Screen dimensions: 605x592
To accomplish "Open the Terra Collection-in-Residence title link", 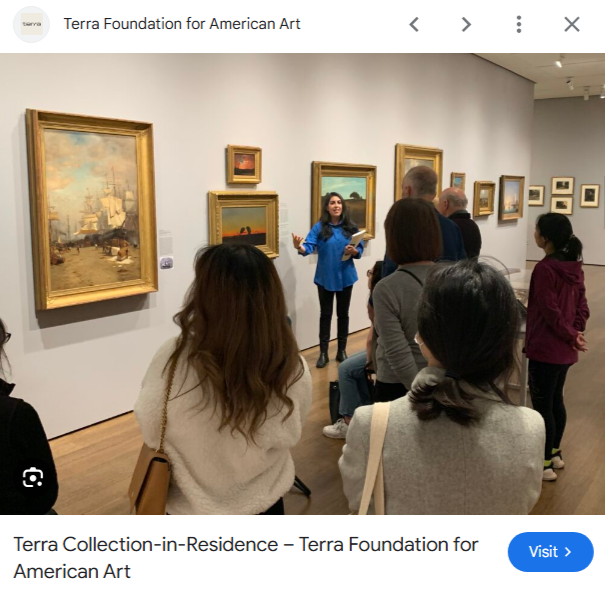I will (245, 558).
